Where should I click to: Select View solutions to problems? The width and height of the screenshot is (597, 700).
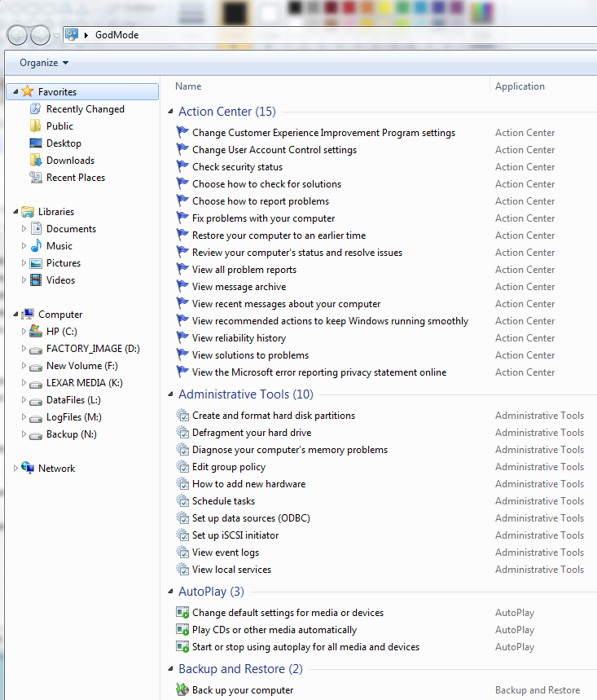(x=250, y=355)
